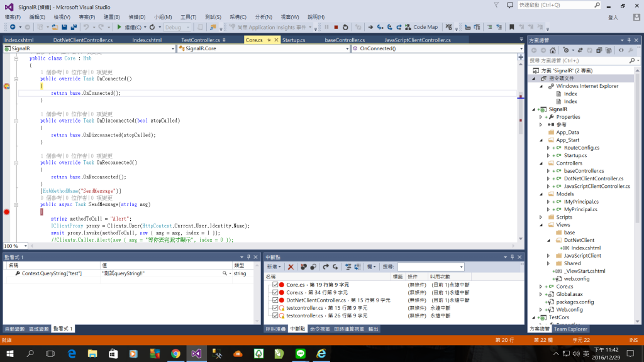Image resolution: width=644 pixels, height=362 pixels.
Task: Click Collapse All icon in Solution Explorer
Action: [x=599, y=50]
